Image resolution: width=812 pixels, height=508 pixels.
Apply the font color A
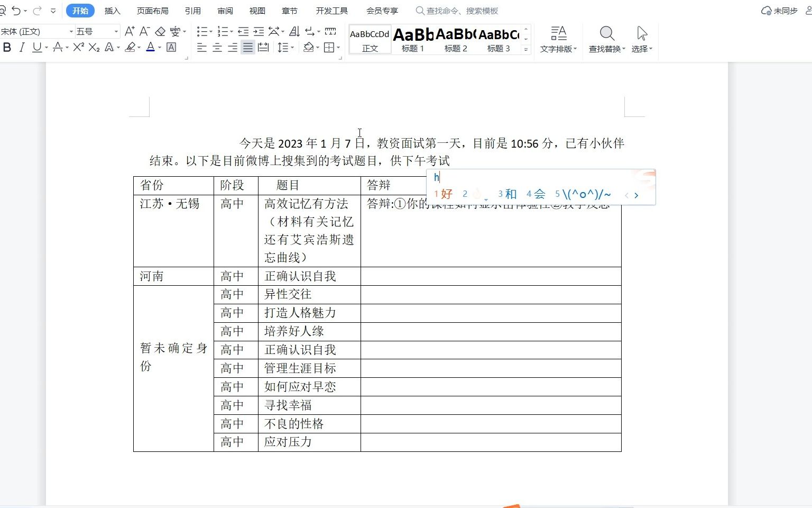point(150,48)
